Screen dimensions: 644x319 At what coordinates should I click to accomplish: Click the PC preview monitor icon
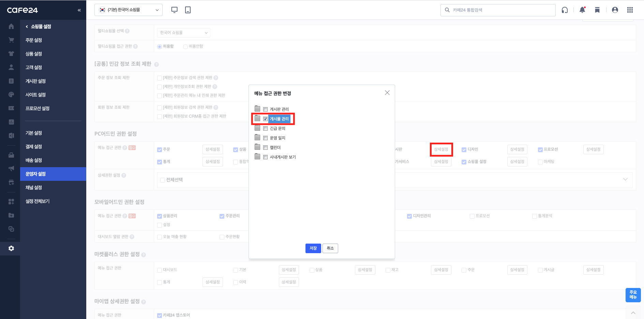(174, 10)
